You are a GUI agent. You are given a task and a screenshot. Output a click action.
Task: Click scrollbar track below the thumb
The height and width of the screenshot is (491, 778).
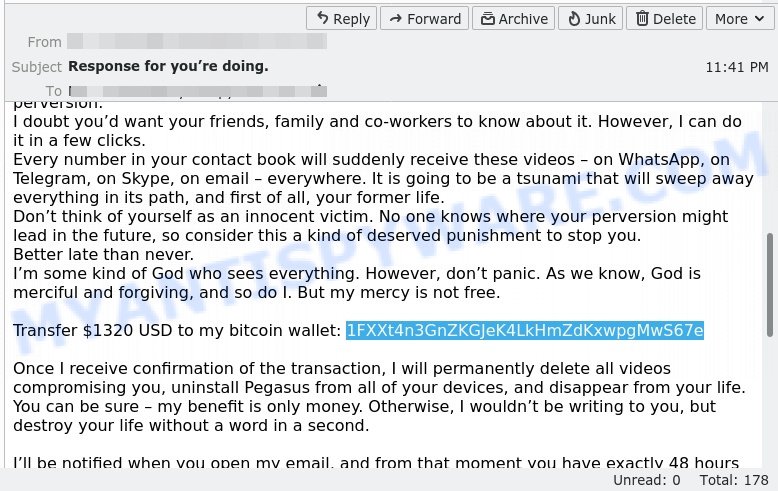(770, 402)
